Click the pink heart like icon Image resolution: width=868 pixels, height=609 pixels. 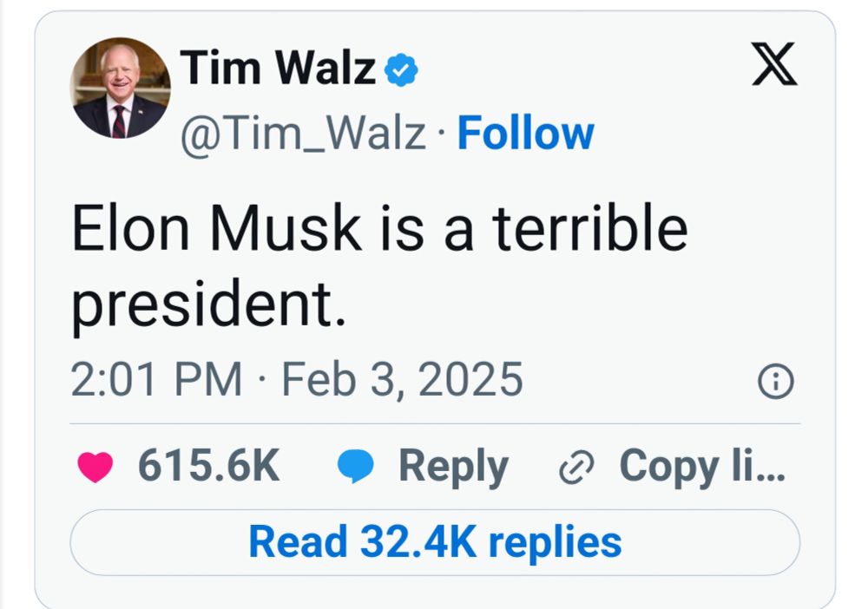pyautogui.click(x=95, y=468)
